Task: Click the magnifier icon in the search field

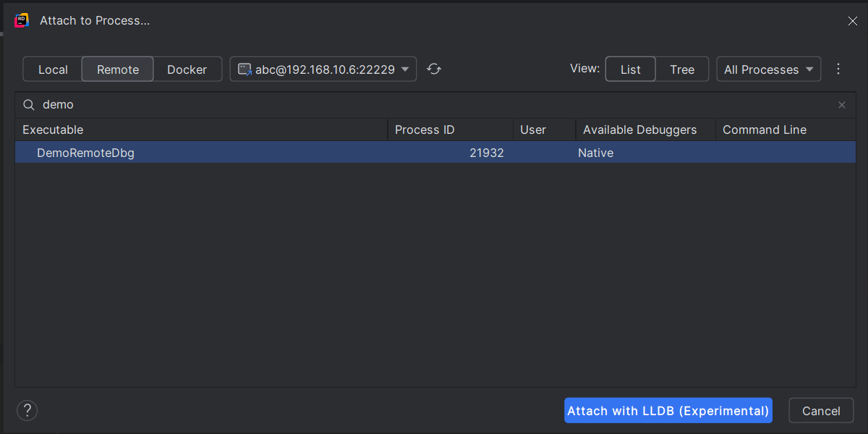Action: 29,104
